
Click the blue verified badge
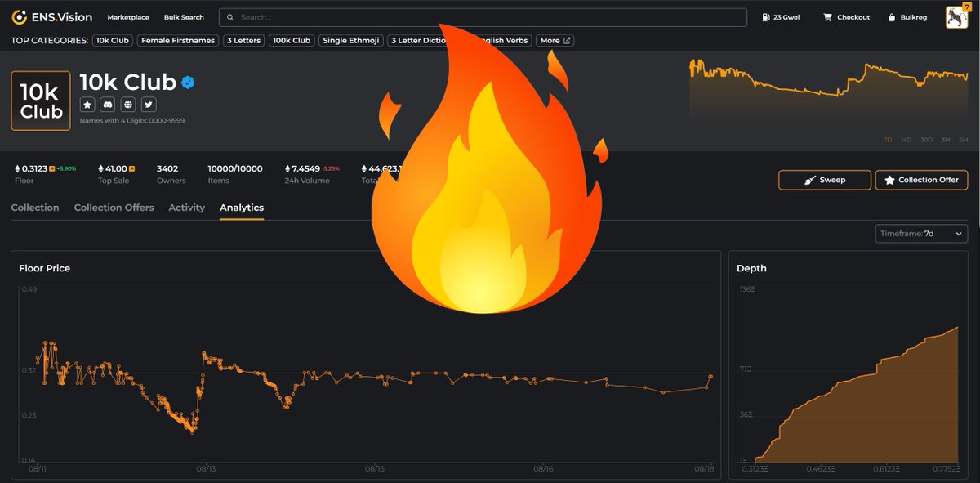point(188,83)
